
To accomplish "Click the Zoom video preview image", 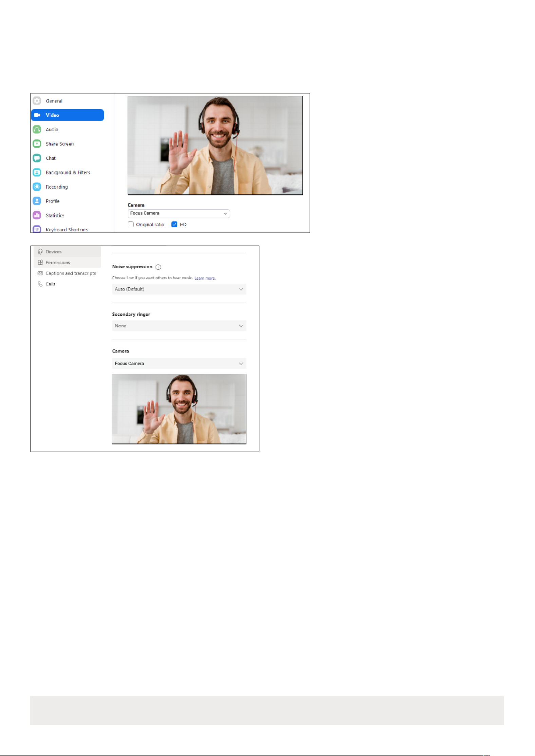I will (x=215, y=145).
